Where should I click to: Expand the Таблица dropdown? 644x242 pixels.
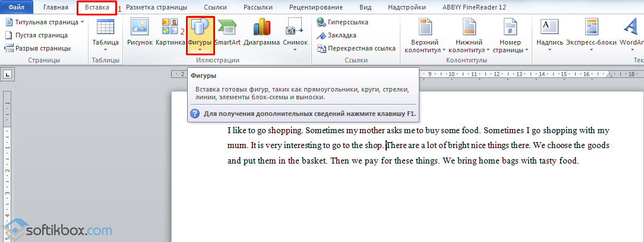point(105,49)
